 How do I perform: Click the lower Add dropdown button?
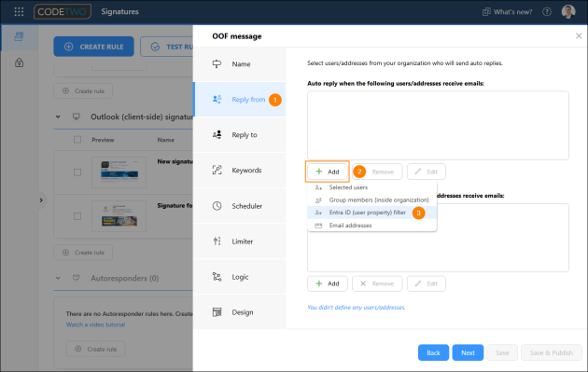[x=328, y=283]
